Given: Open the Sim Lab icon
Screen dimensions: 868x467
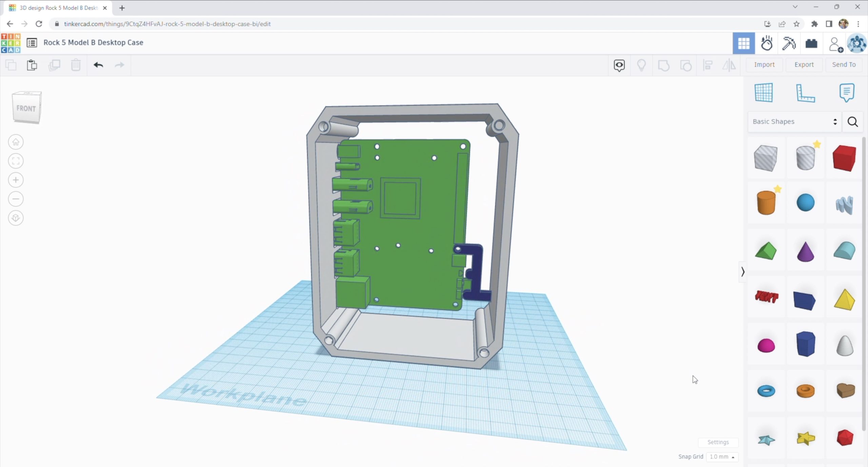Looking at the screenshot, I should 767,43.
